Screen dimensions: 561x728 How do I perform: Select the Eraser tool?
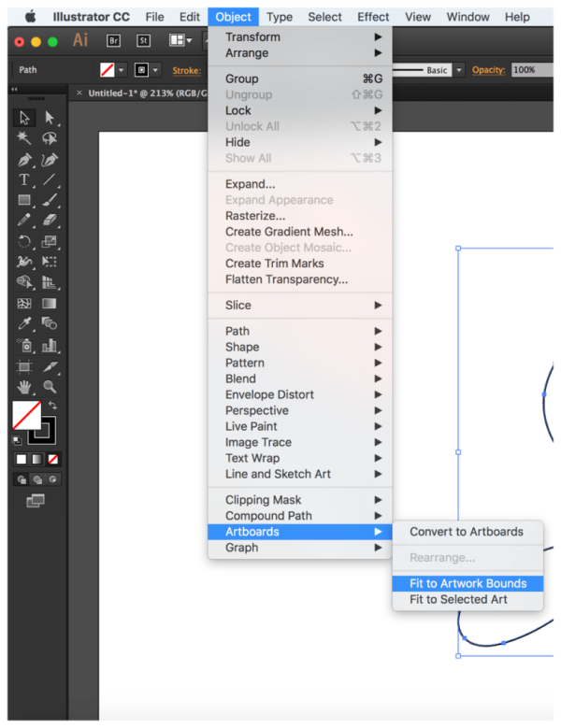pyautogui.click(x=50, y=220)
